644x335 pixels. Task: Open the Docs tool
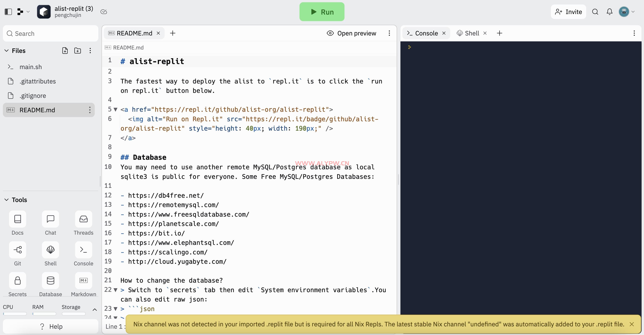[17, 219]
